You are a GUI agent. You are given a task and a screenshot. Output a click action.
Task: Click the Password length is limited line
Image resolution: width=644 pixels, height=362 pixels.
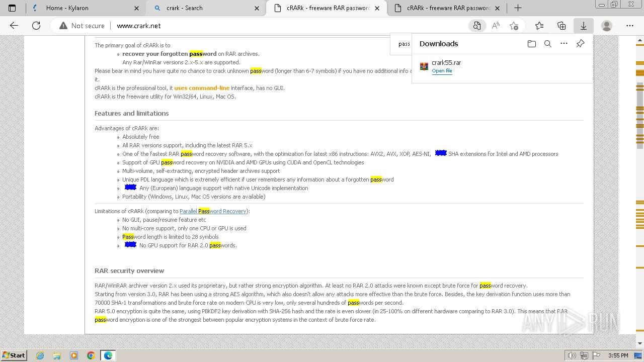[171, 237]
